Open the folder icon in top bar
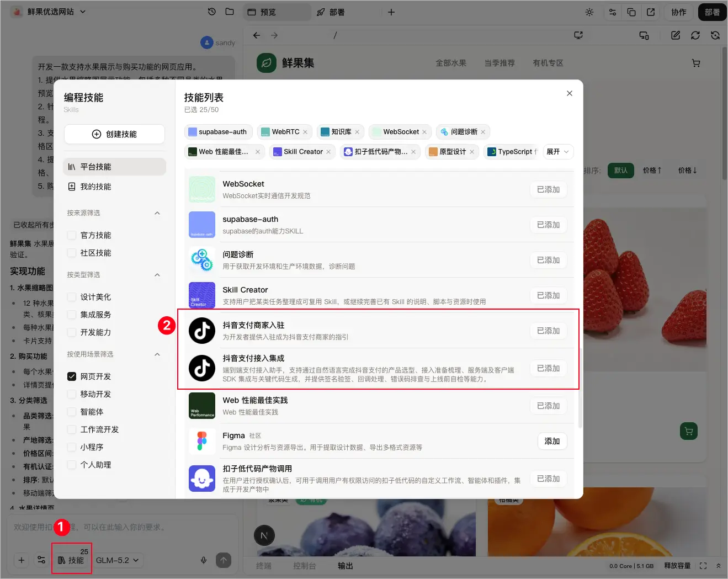Image resolution: width=728 pixels, height=579 pixels. pyautogui.click(x=230, y=12)
